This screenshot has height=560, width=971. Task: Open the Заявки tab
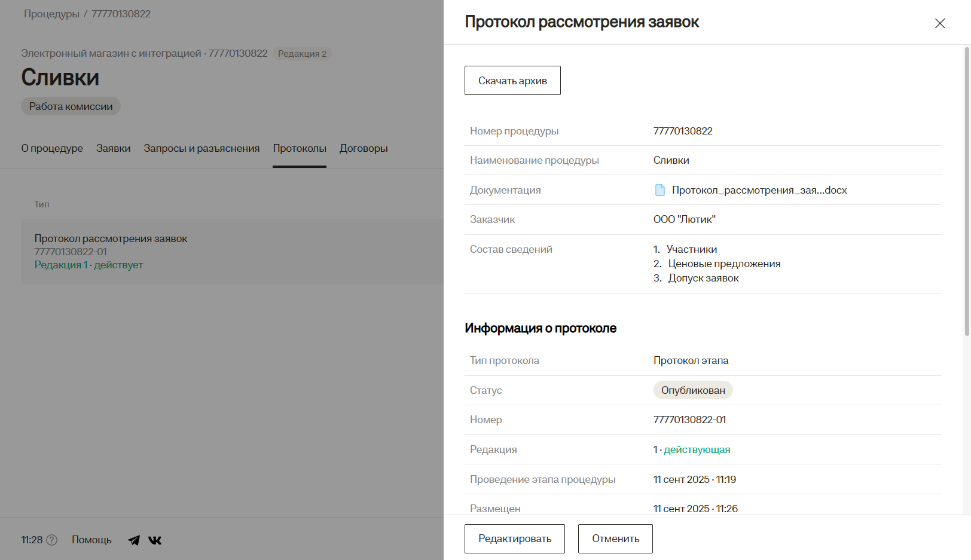113,148
